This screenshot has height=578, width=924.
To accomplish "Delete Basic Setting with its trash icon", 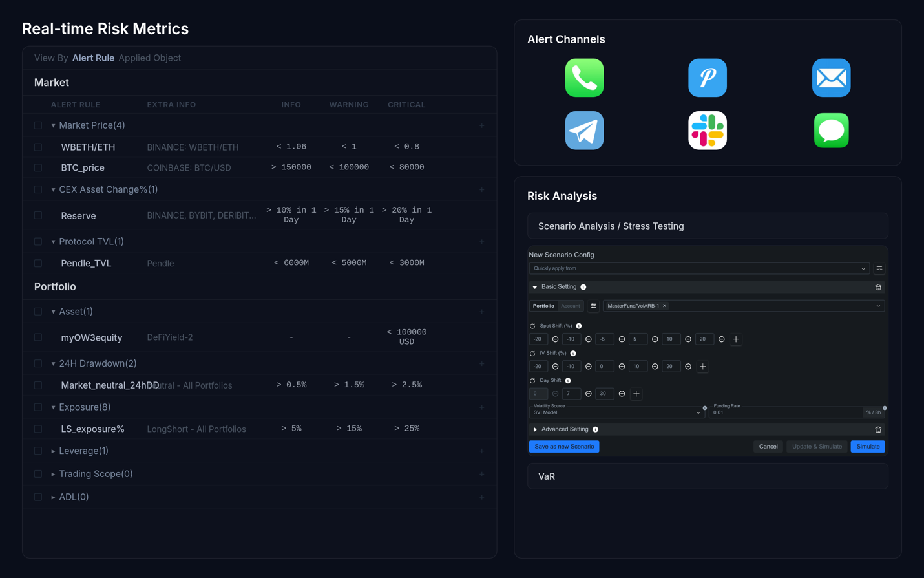I will point(878,287).
